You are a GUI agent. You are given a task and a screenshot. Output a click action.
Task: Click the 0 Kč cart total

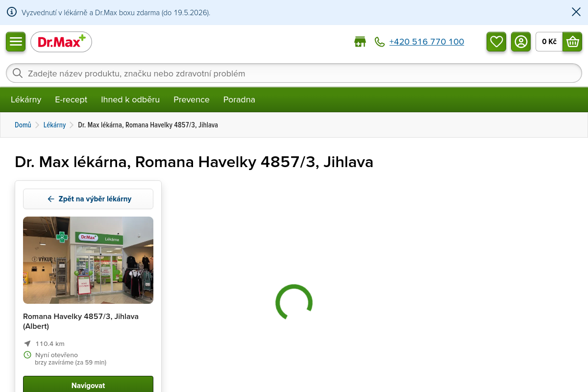tap(549, 42)
